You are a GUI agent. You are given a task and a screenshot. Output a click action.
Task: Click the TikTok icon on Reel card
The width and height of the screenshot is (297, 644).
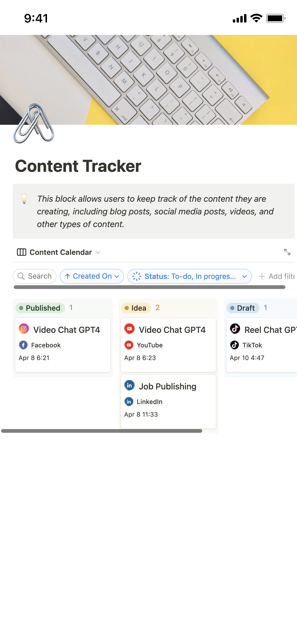coord(235,329)
